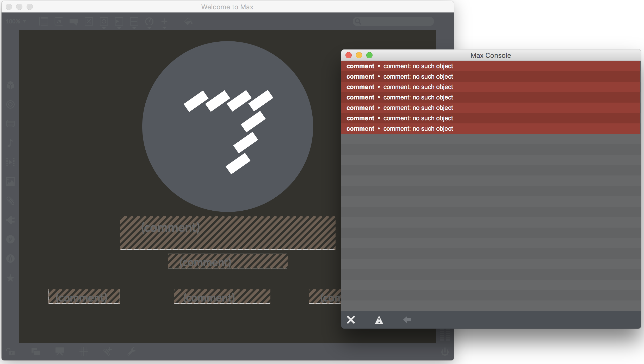Clear the Max Console with the X

tap(351, 319)
